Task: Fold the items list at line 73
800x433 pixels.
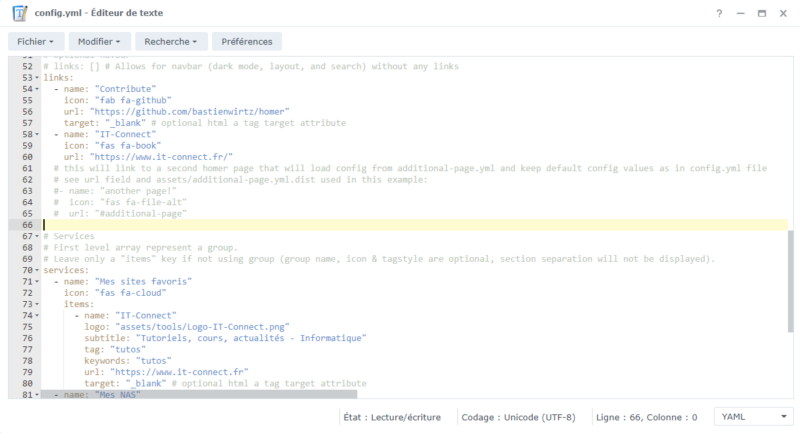Action: (x=37, y=304)
